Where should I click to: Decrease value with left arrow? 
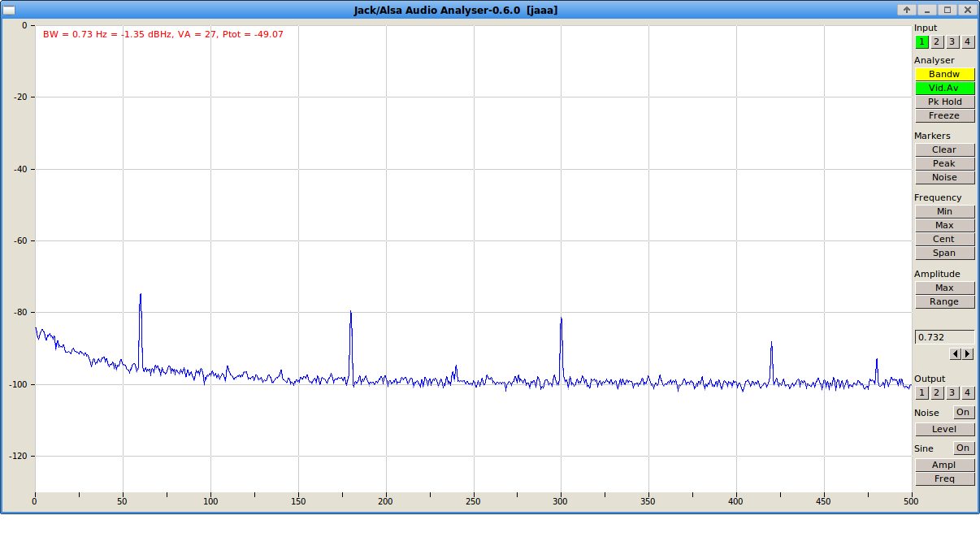click(956, 353)
